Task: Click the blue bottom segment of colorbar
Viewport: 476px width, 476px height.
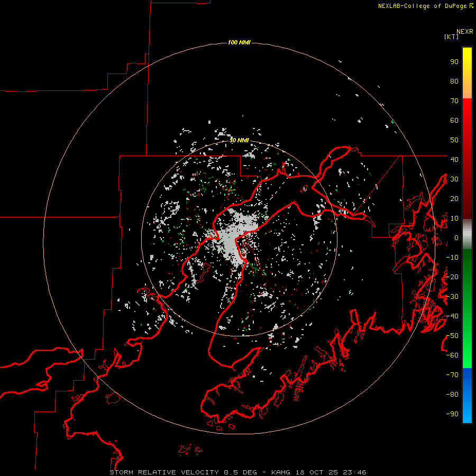Action: [x=467, y=396]
